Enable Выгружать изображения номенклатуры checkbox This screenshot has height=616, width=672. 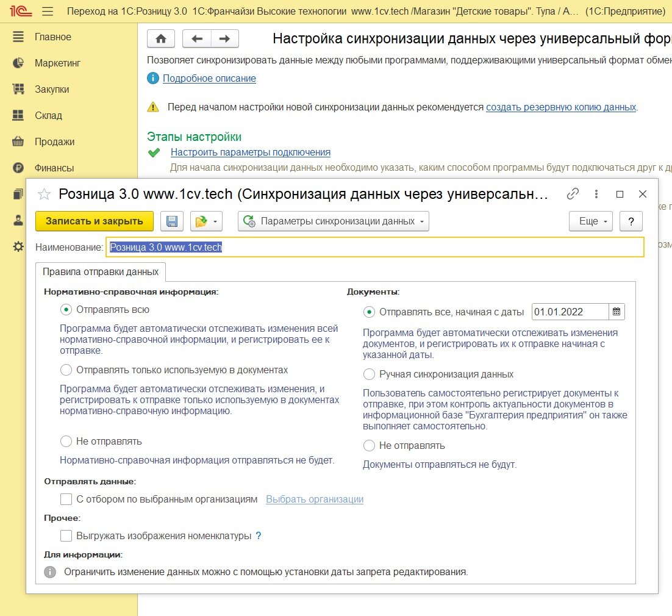click(x=66, y=535)
